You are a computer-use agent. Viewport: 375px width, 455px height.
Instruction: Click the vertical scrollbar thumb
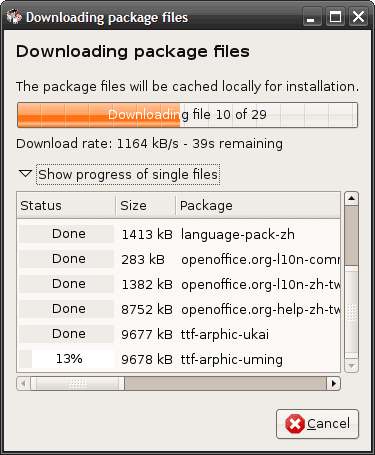pyautogui.click(x=351, y=312)
